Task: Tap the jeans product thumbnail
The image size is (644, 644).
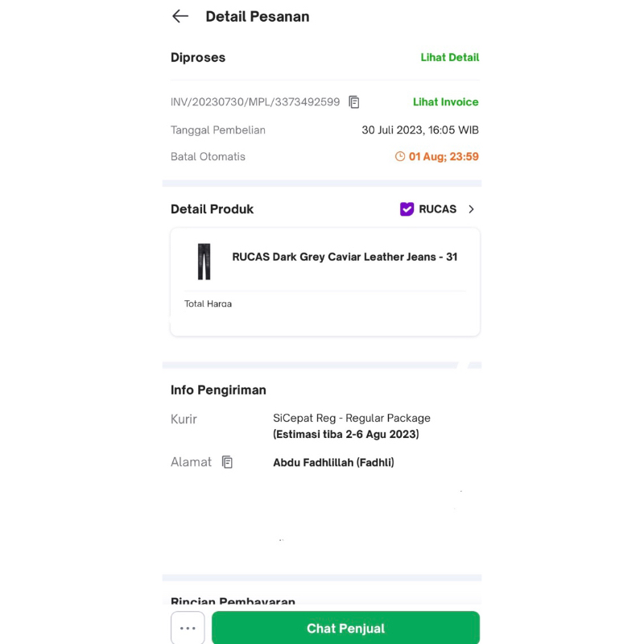Action: click(204, 262)
